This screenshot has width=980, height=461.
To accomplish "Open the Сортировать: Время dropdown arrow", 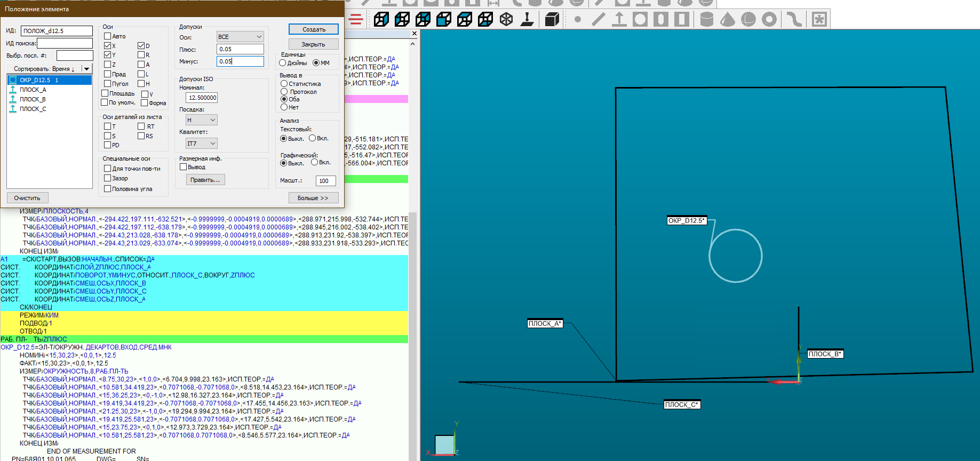I will (x=86, y=69).
